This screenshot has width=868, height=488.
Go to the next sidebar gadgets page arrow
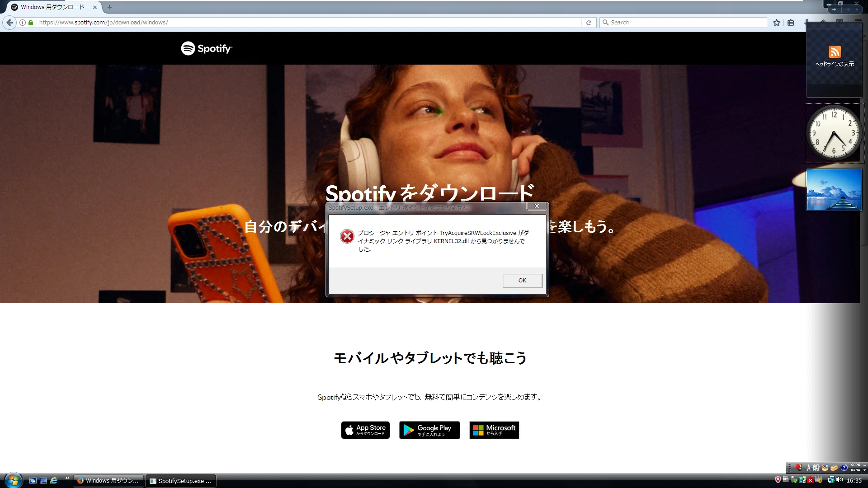coord(857,9)
